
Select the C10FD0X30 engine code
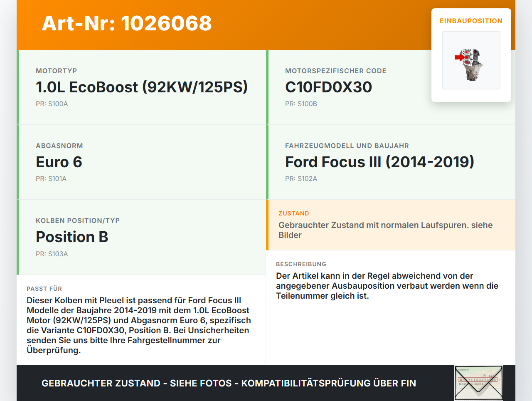pyautogui.click(x=329, y=87)
